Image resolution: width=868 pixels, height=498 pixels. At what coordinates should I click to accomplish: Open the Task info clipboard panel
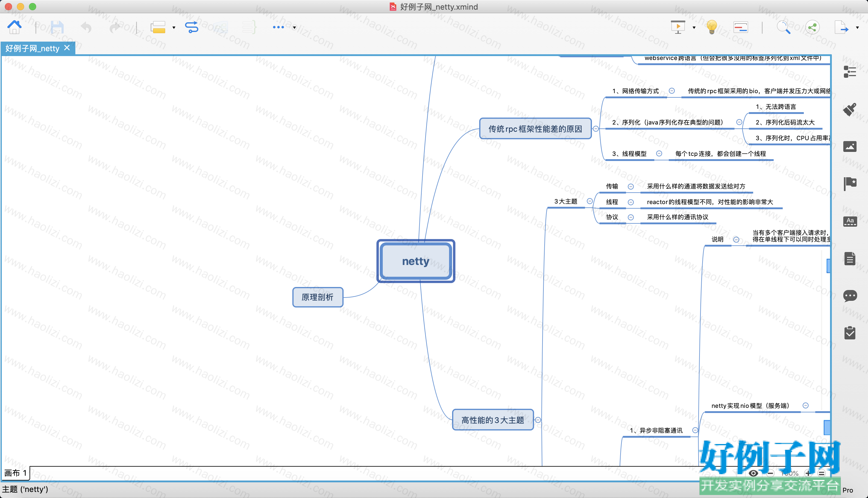tap(850, 333)
